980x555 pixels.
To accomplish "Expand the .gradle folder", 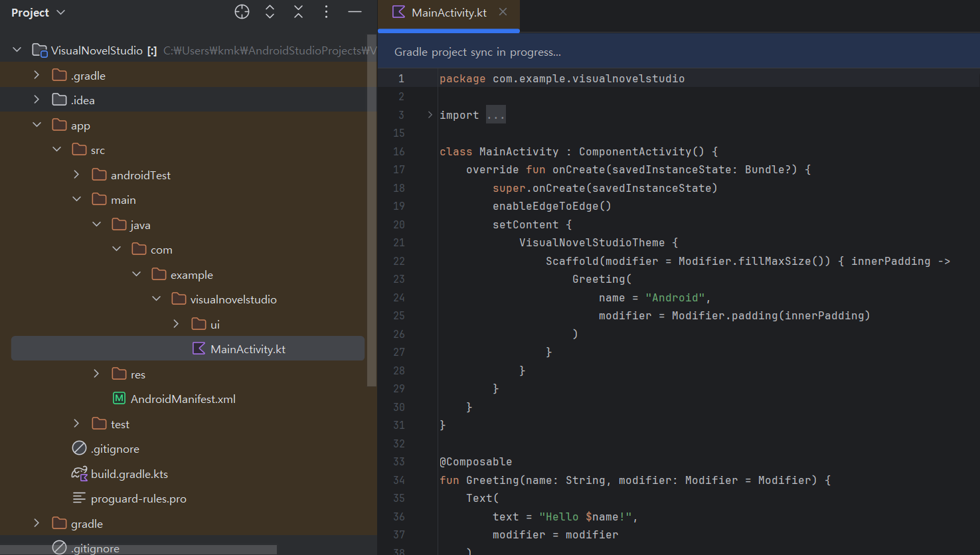I will pyautogui.click(x=37, y=76).
